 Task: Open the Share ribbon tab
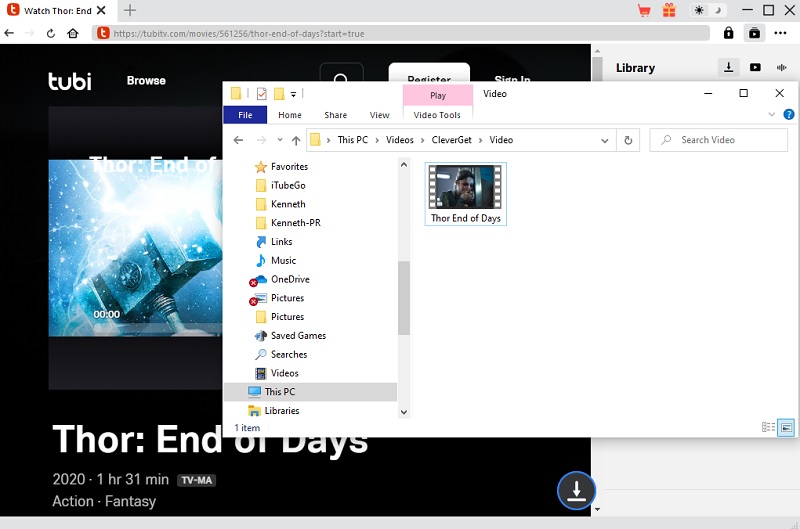pos(335,115)
